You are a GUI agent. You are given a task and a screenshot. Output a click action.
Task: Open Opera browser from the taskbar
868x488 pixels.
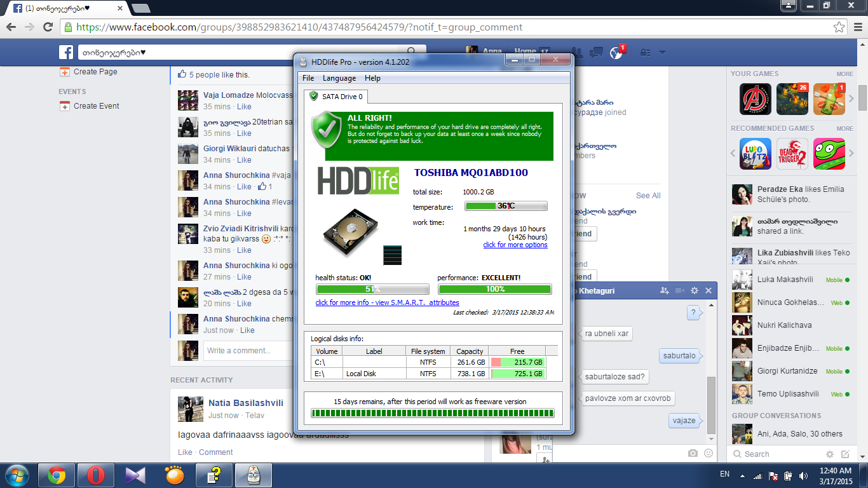(x=96, y=475)
